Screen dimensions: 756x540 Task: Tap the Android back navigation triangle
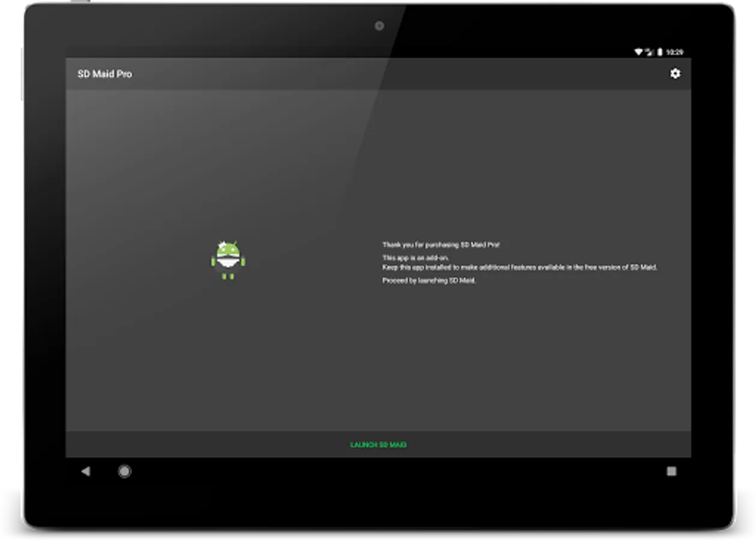click(x=85, y=472)
